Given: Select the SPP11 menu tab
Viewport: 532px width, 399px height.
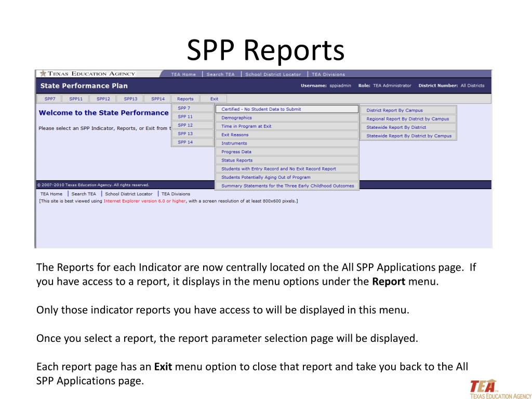Looking at the screenshot, I should pos(76,99).
